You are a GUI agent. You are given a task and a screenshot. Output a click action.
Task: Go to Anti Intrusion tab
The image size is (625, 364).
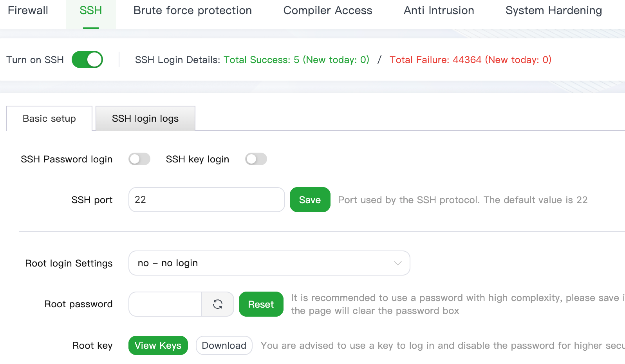point(439,11)
